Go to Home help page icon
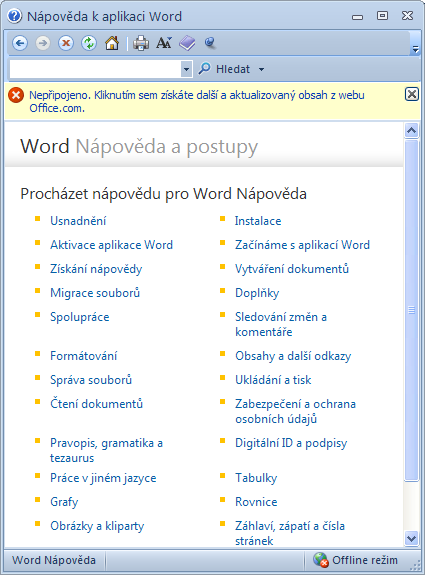Viewport: 425px width, 575px height. 112,43
